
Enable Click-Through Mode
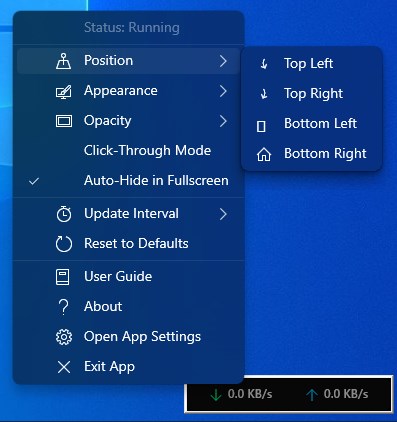coord(129,151)
